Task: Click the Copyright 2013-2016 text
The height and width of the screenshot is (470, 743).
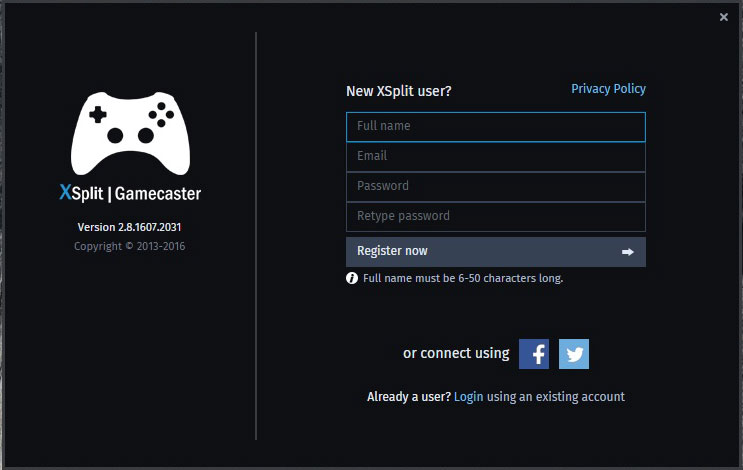Action: (129, 246)
